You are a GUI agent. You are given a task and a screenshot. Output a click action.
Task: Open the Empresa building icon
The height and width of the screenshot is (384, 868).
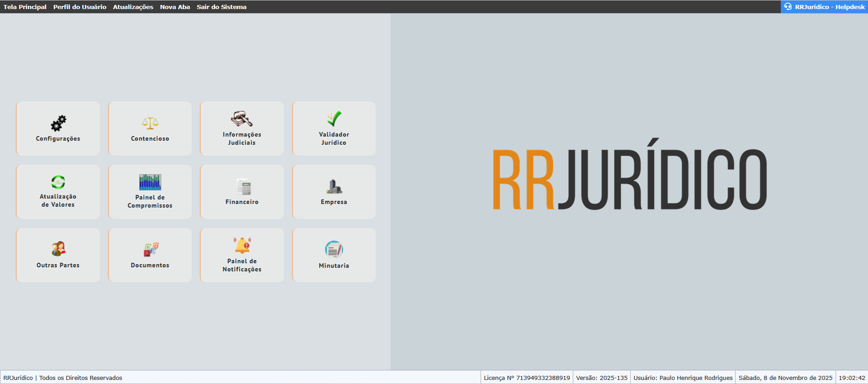click(x=334, y=186)
